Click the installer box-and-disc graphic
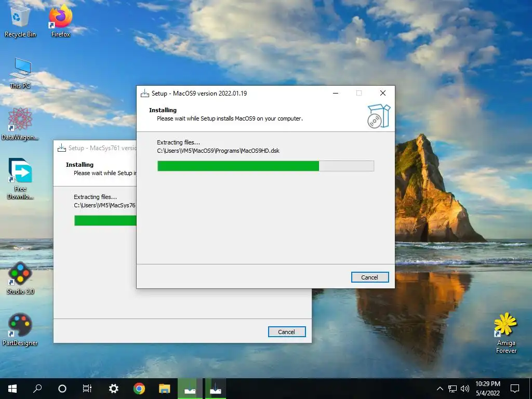The width and height of the screenshot is (532, 399). [379, 116]
